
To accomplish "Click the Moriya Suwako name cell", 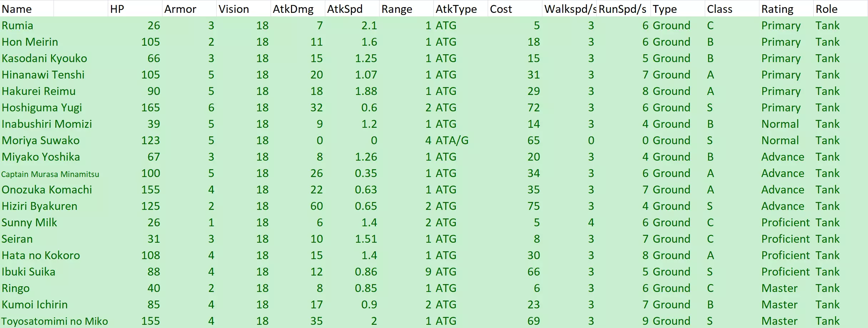I will click(x=40, y=140).
